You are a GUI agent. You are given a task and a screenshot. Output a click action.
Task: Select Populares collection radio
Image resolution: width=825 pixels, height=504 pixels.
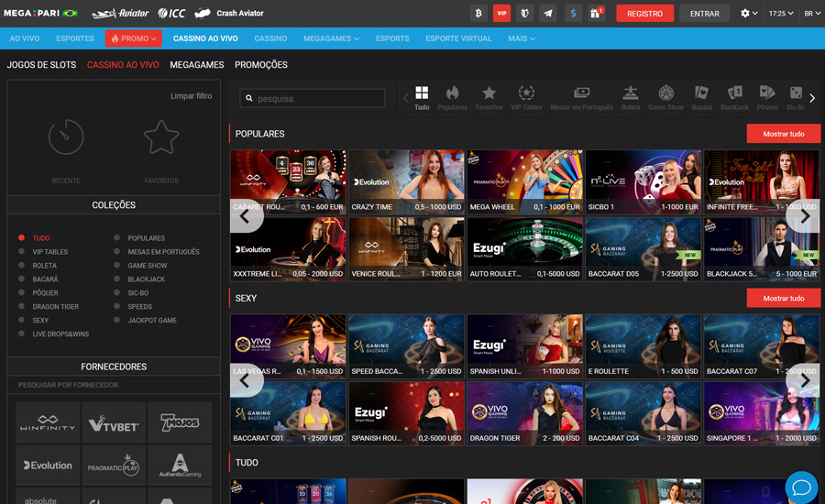(116, 237)
